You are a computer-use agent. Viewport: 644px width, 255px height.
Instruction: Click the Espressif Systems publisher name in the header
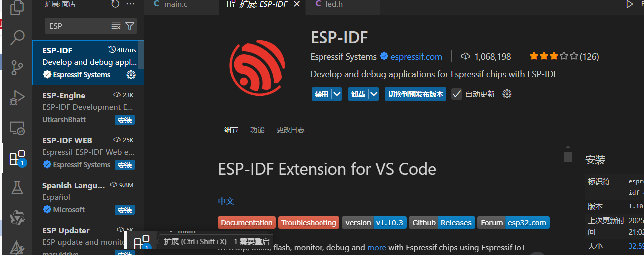pyautogui.click(x=344, y=57)
